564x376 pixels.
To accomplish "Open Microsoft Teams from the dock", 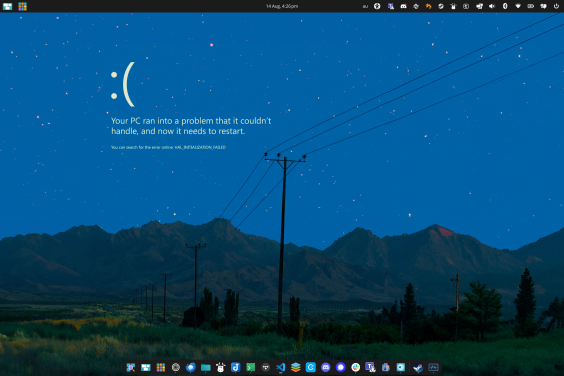I will coord(370,367).
